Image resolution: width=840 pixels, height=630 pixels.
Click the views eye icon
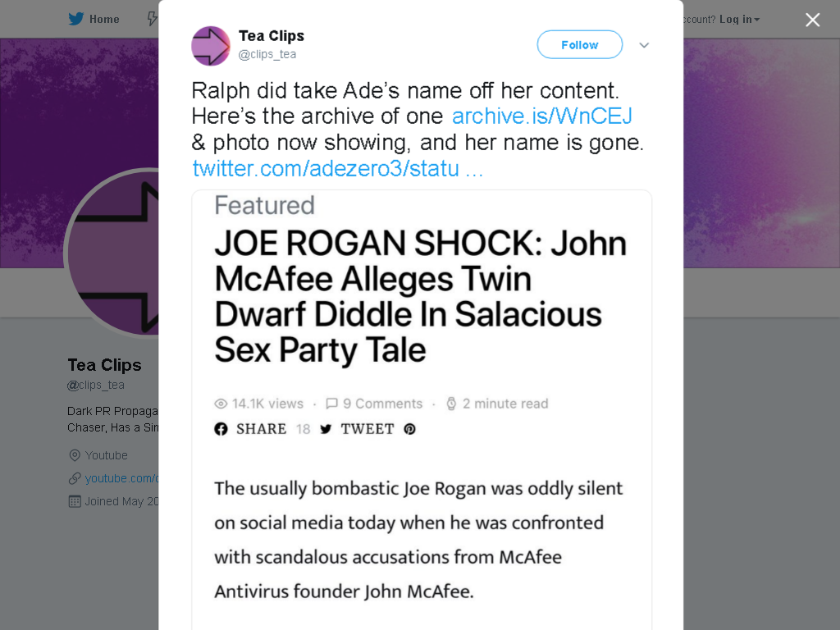221,404
